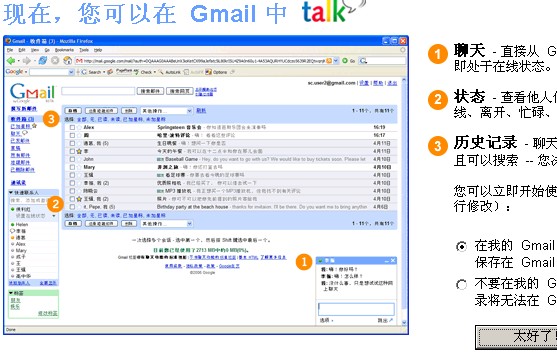Click the star icon next to starred mail link
The width and height of the screenshot is (557, 362).
click(34, 126)
